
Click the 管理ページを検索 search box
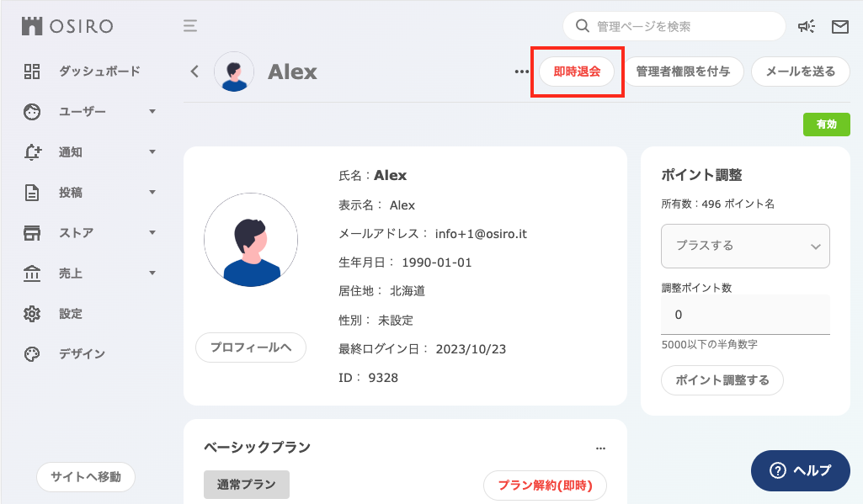tap(674, 26)
